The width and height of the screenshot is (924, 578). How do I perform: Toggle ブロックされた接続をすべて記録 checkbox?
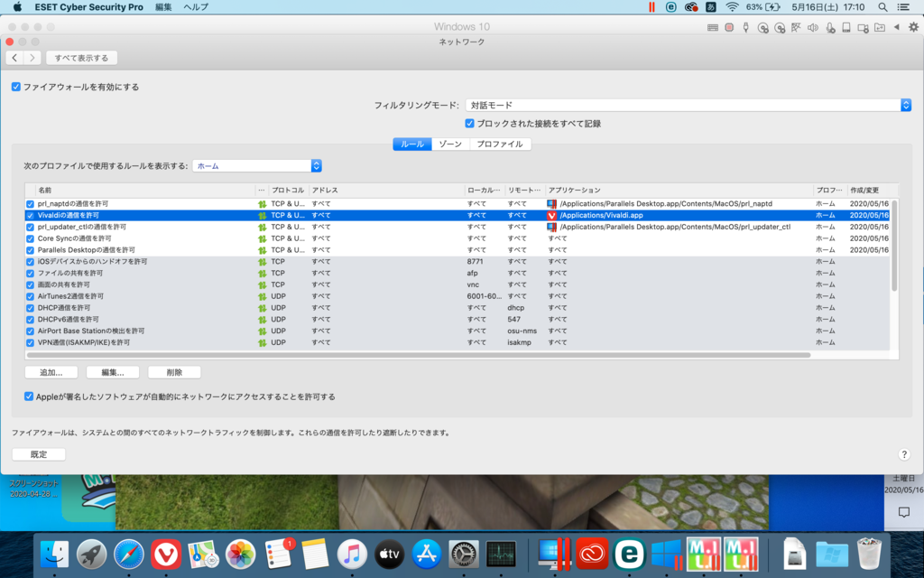tap(469, 123)
